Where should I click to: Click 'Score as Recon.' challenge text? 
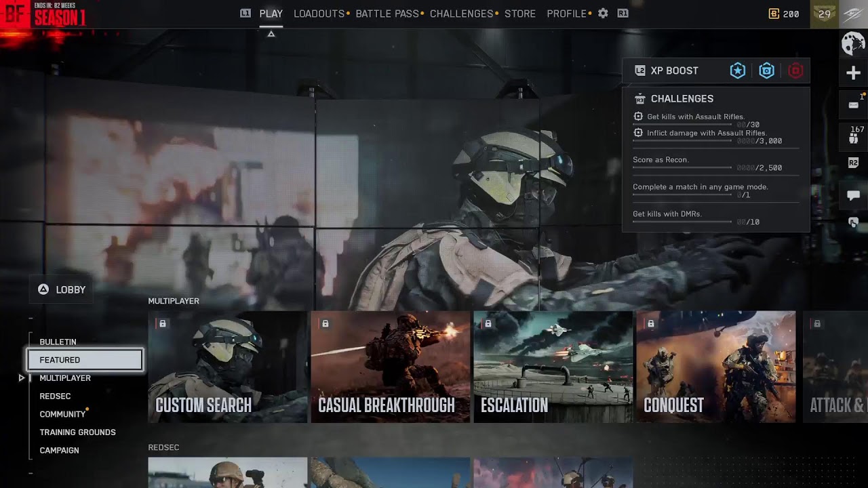(660, 160)
